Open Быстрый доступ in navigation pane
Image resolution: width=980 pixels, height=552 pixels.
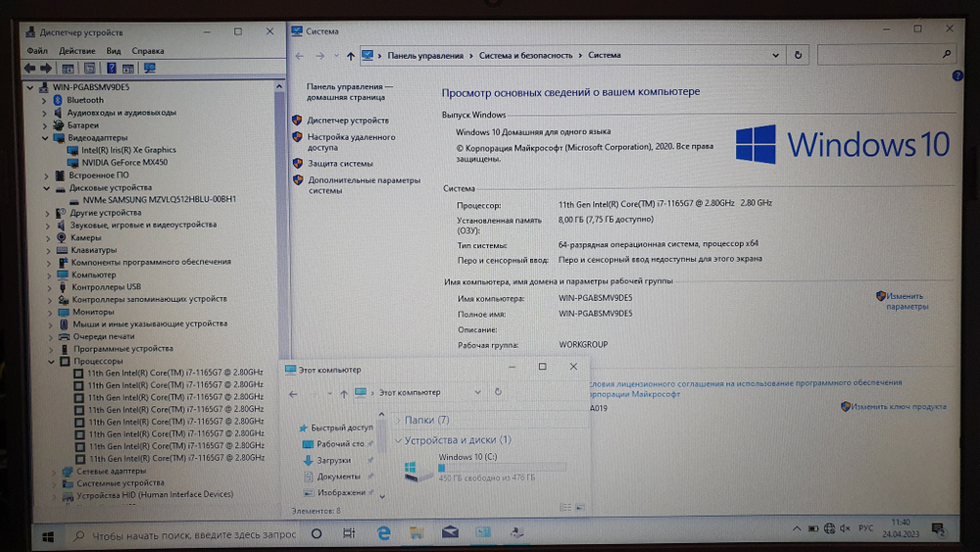(341, 428)
